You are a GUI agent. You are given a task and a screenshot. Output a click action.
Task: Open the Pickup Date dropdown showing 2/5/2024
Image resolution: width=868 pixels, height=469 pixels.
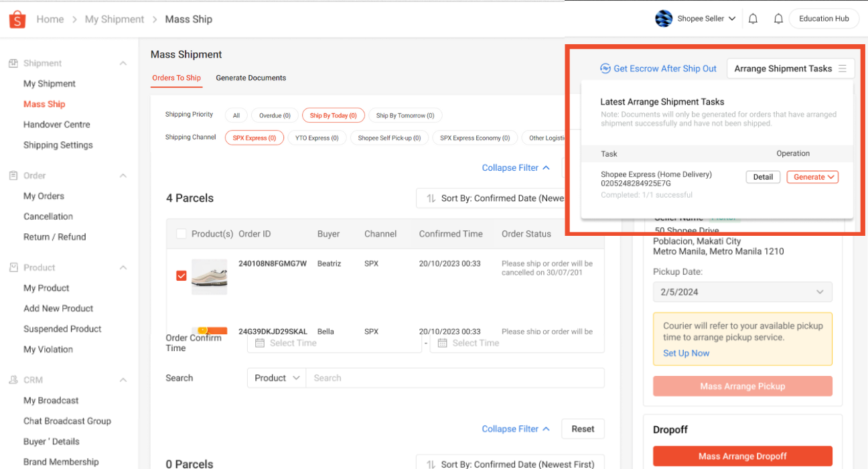point(742,291)
